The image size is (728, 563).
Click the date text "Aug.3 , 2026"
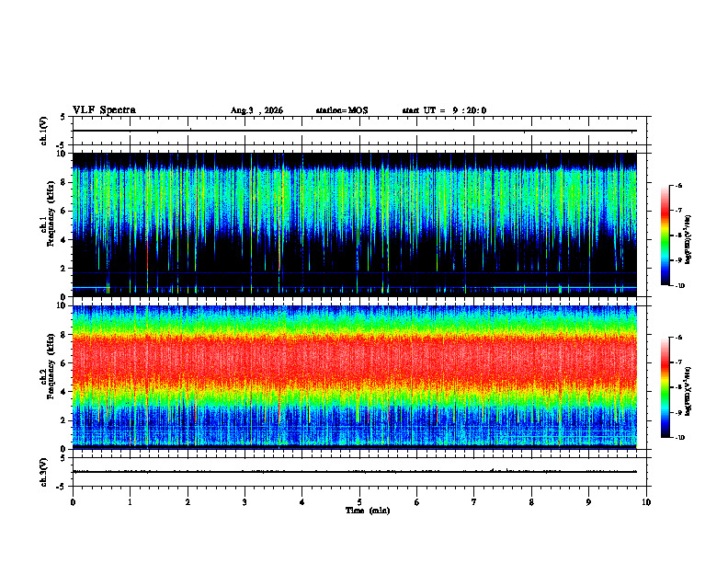[256, 110]
